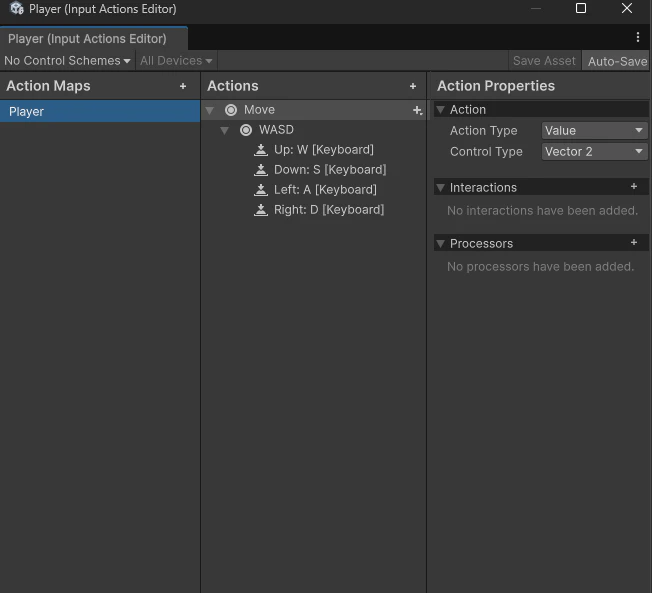This screenshot has width=652, height=593.
Task: Collapse the WASD composite arrow
Action: coord(225,131)
